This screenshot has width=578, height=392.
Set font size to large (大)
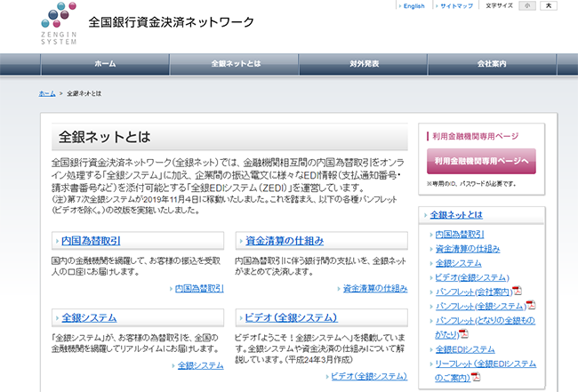click(549, 5)
